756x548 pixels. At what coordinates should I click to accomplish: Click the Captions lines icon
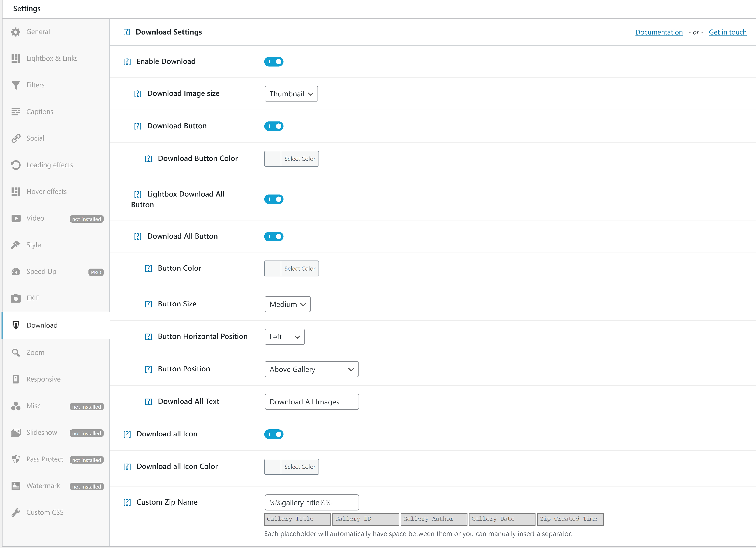coord(16,112)
